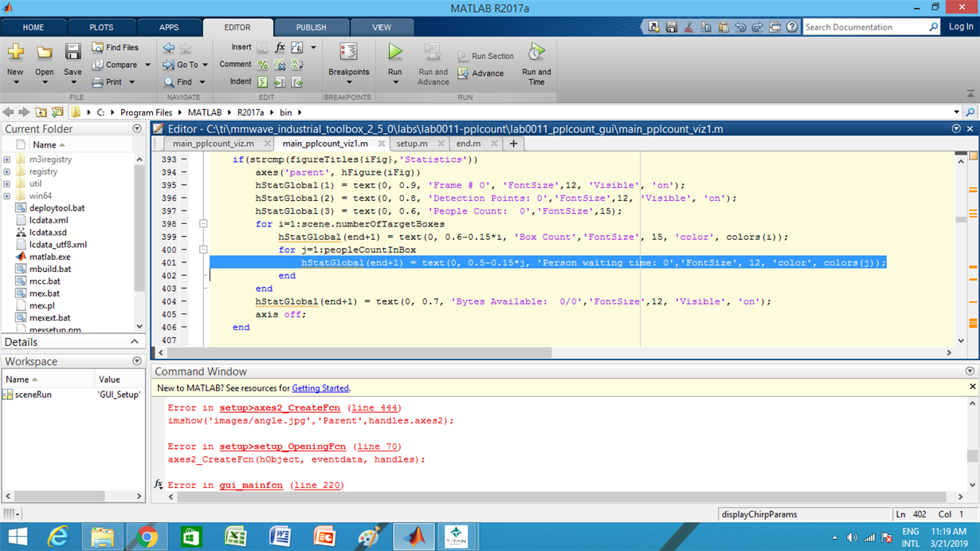Viewport: 980px width, 551px height.
Task: Insert function using the fx icon
Action: tap(280, 48)
